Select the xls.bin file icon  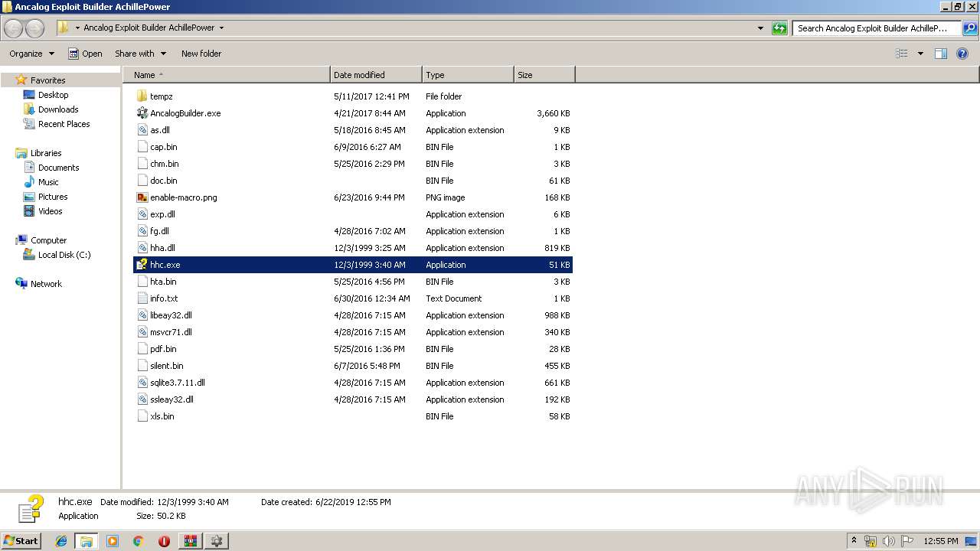(x=142, y=416)
